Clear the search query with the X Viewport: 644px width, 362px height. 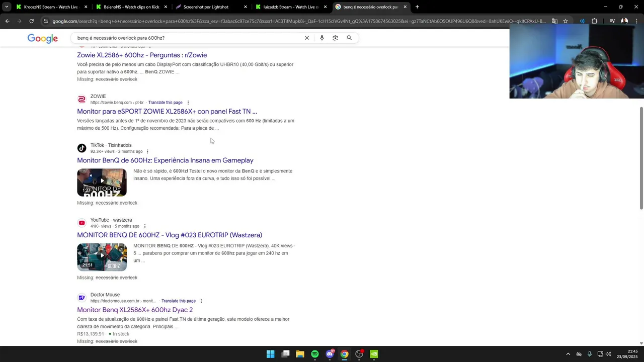point(307,38)
